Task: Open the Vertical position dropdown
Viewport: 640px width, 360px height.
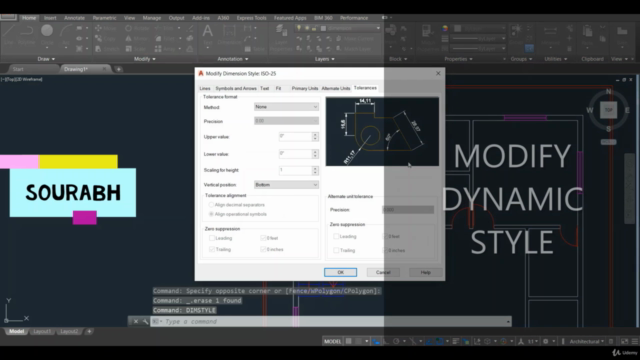Action: 286,185
